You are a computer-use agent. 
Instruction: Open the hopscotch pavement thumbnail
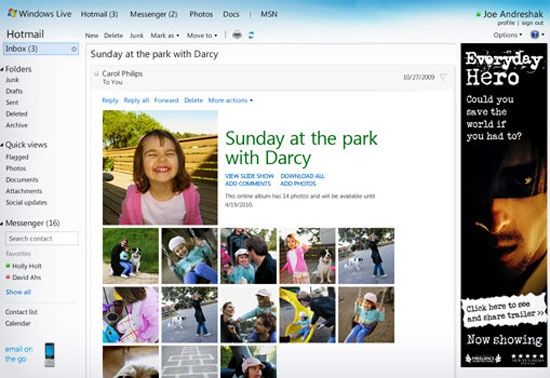pyautogui.click(x=189, y=362)
